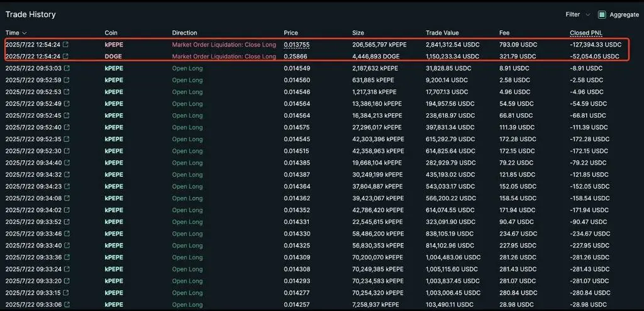Open explorer link icon for 09:52:45 trade
644x311 pixels.
tap(67, 116)
